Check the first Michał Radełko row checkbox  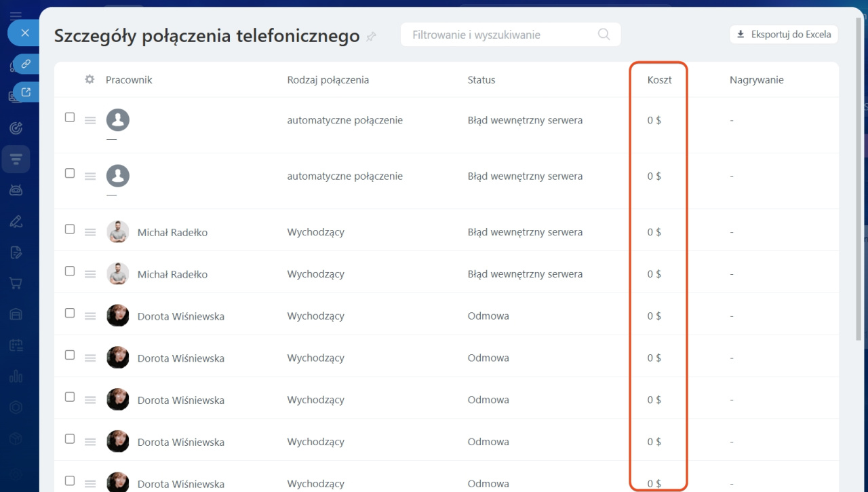(70, 229)
